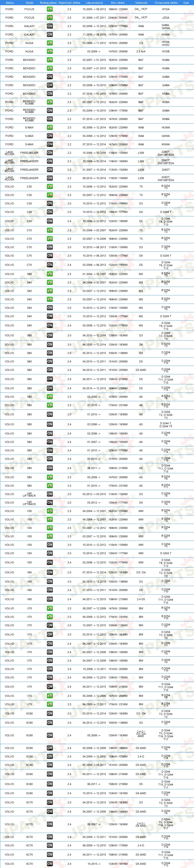Click the 224kW / 305KM power cell
The height and width of the screenshot is (868, 194).
pos(118,18)
